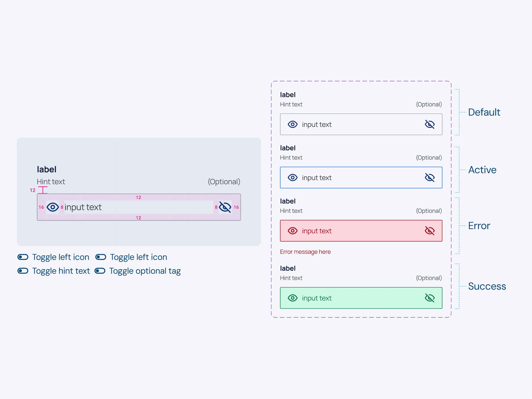Viewport: 532px width, 399px height.
Task: Click the eye icon in Active input
Action: (292, 177)
